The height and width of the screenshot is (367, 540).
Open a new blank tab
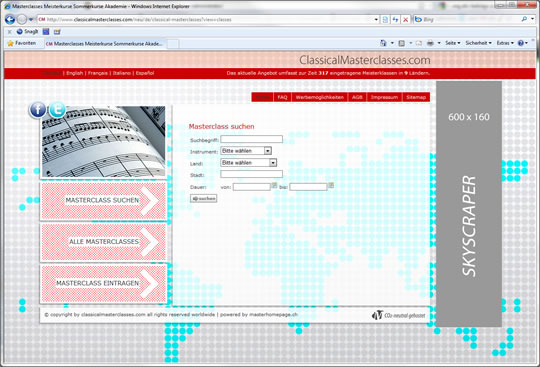coord(173,44)
